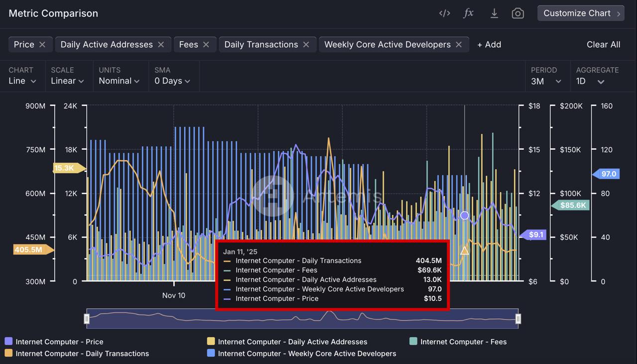Screen dimensions: 637x364
Task: Remove the Fees metric chip
Action: click(x=206, y=44)
